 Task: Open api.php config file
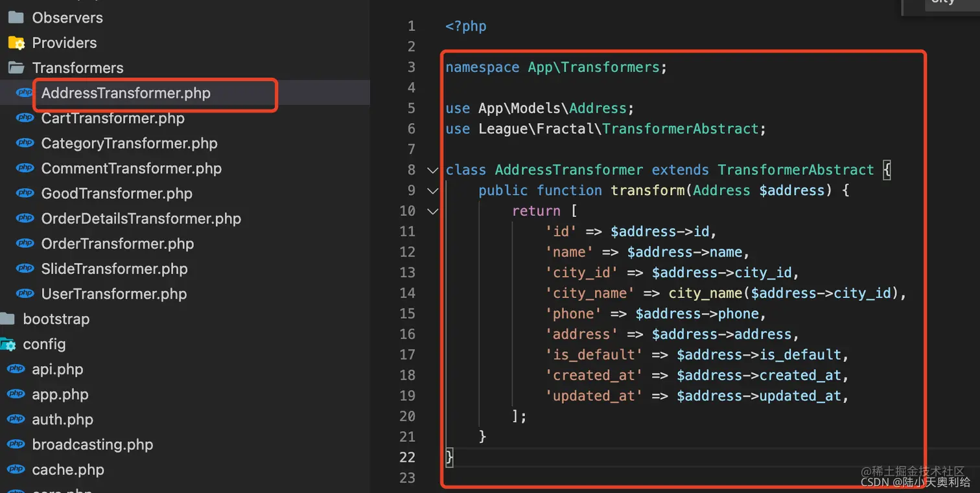click(x=58, y=369)
